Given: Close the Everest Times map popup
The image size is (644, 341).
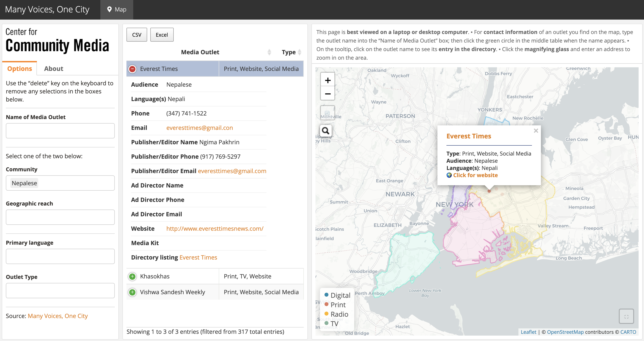Looking at the screenshot, I should [x=536, y=131].
